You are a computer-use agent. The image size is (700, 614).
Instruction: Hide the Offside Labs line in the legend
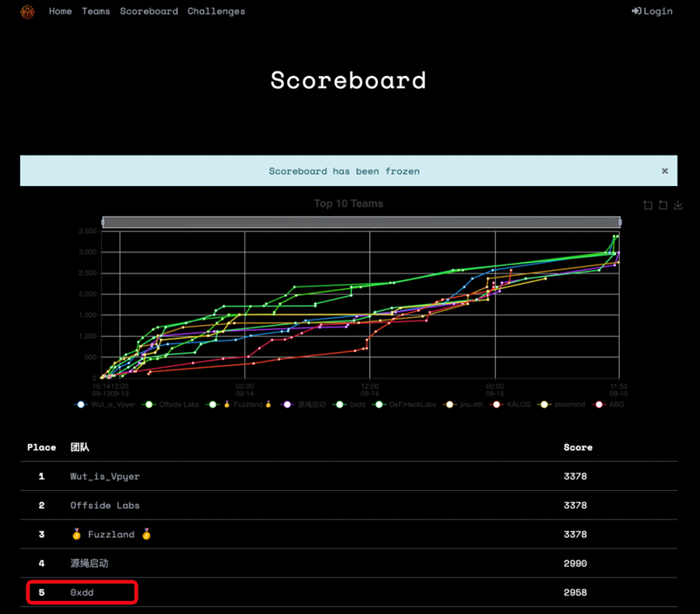(x=173, y=404)
